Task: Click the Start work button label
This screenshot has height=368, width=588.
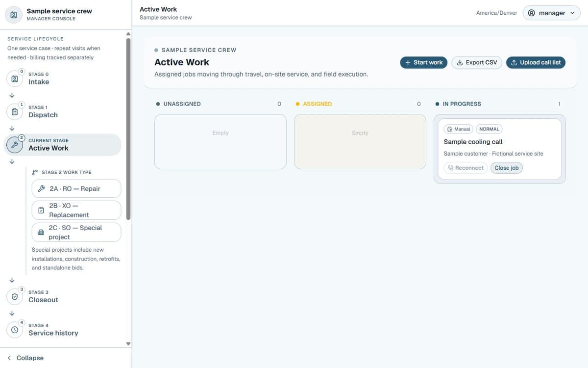Action: coord(428,63)
